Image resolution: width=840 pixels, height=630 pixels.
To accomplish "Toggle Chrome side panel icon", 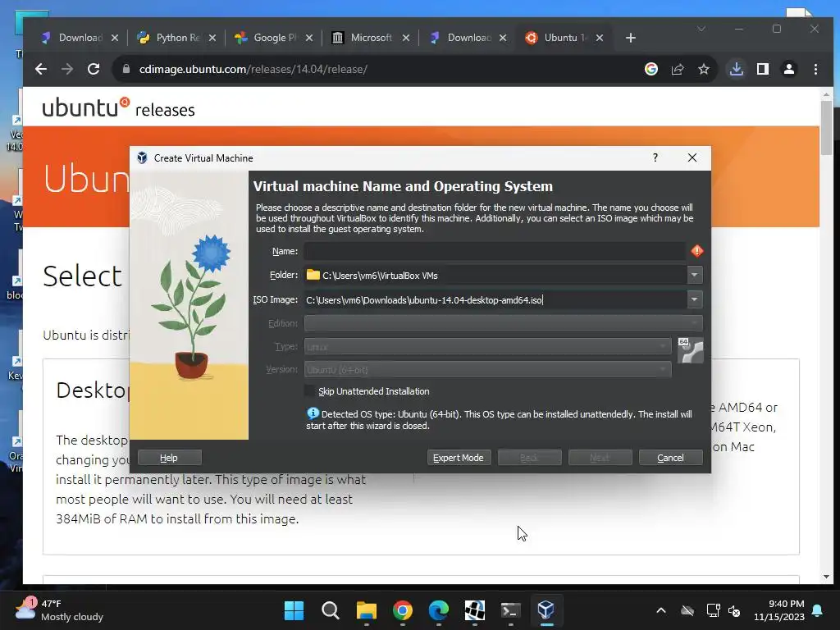I will click(763, 69).
